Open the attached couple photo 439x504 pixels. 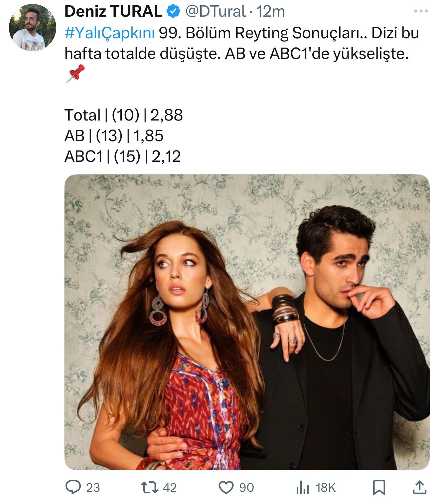247,322
